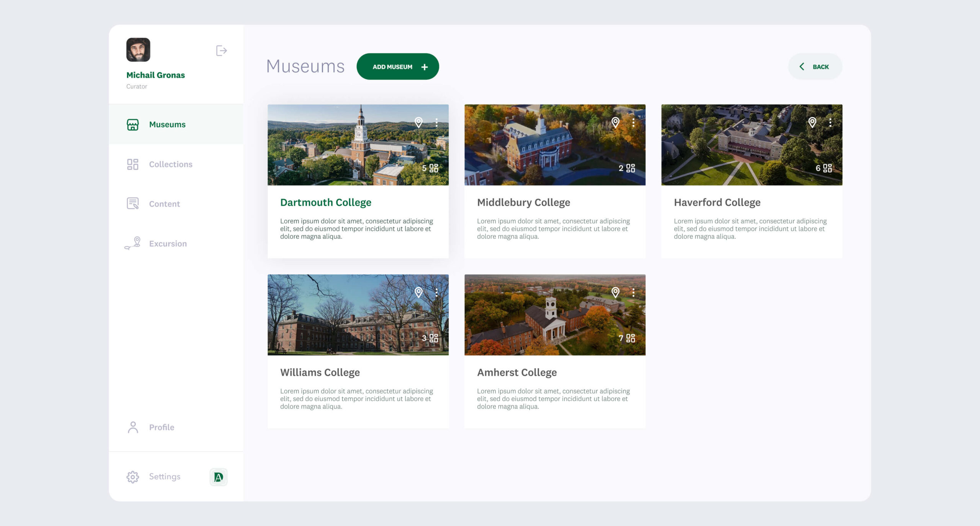Image resolution: width=980 pixels, height=526 pixels.
Task: Open Profile from sidebar
Action: pos(161,427)
